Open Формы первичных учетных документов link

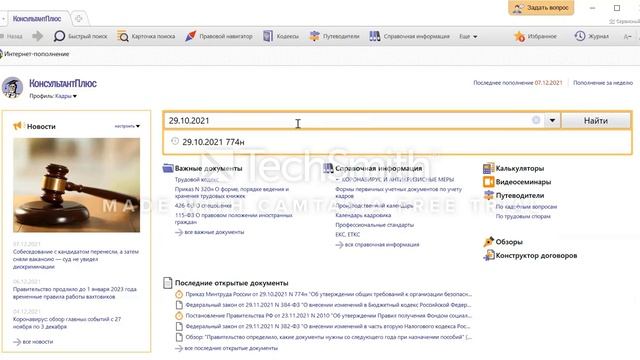(x=398, y=192)
